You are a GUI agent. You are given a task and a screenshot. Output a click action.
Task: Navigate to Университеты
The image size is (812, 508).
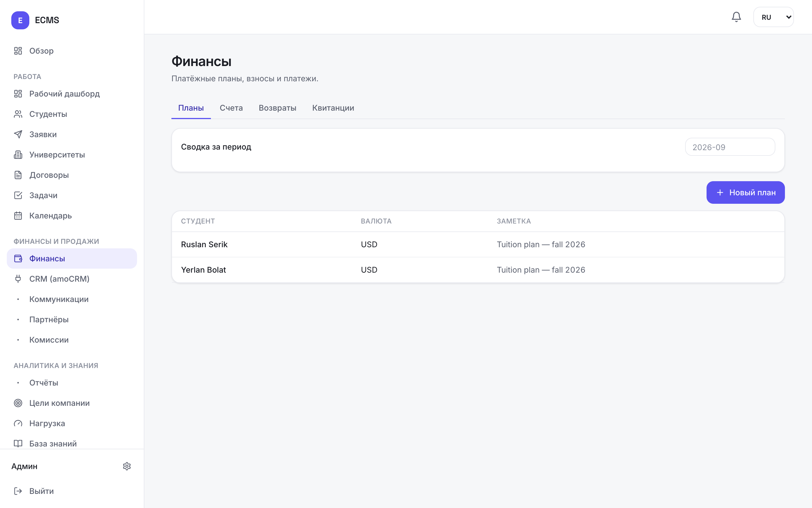[x=72, y=155]
